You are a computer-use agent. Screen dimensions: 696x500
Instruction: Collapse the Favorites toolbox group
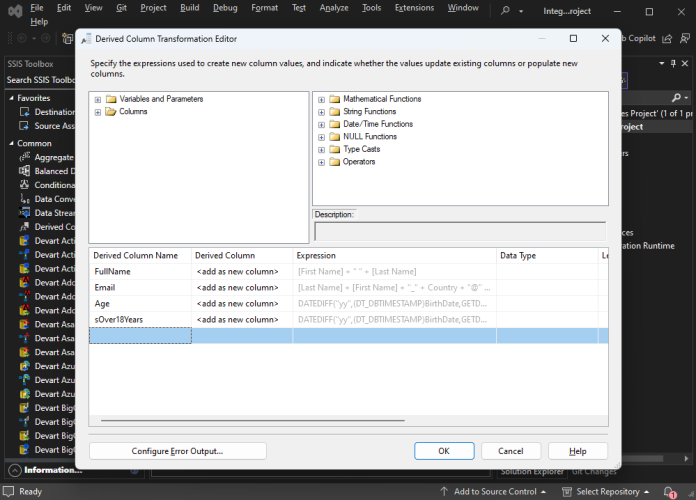(12, 98)
